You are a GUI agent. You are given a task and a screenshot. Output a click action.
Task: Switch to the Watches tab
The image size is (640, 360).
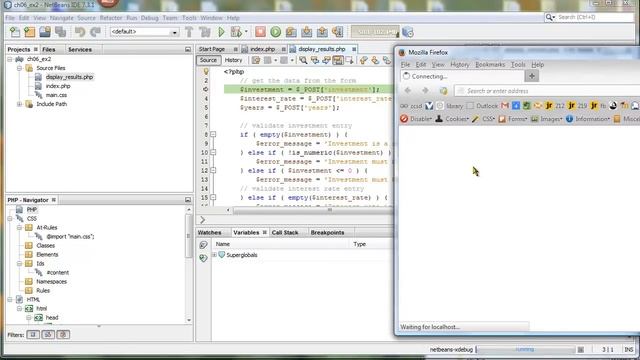[209, 232]
